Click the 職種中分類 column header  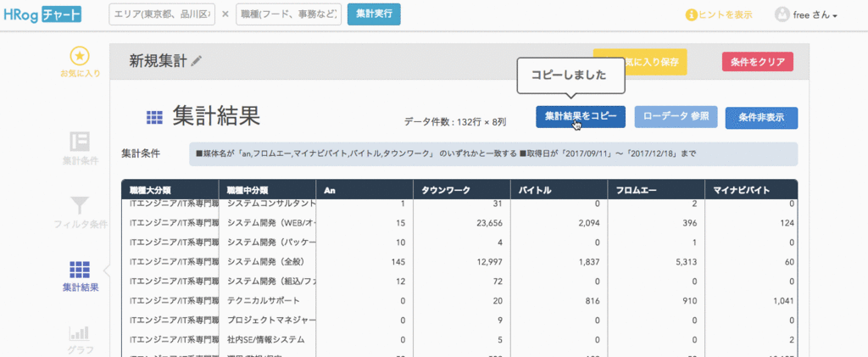coord(267,191)
